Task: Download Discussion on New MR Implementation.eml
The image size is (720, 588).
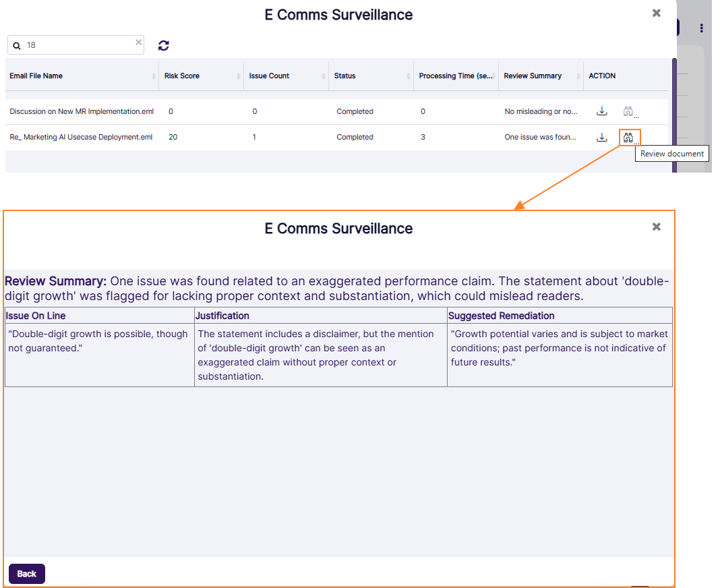Action: (602, 111)
